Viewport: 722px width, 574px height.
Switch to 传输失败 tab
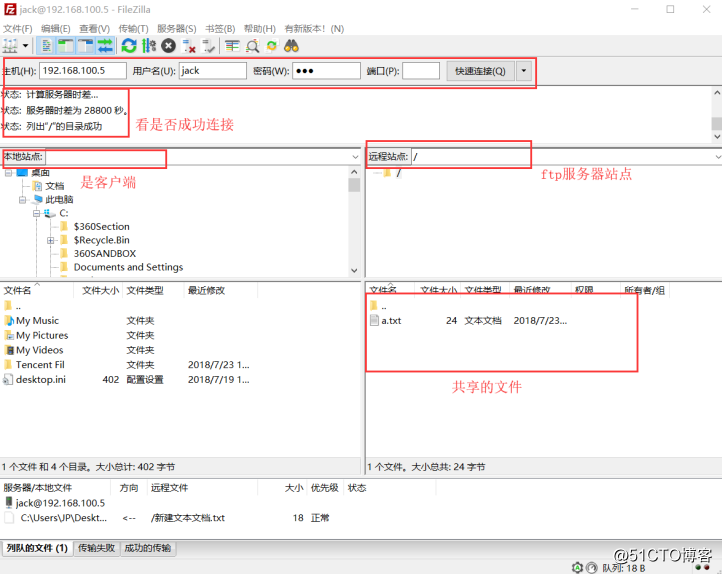coord(96,548)
